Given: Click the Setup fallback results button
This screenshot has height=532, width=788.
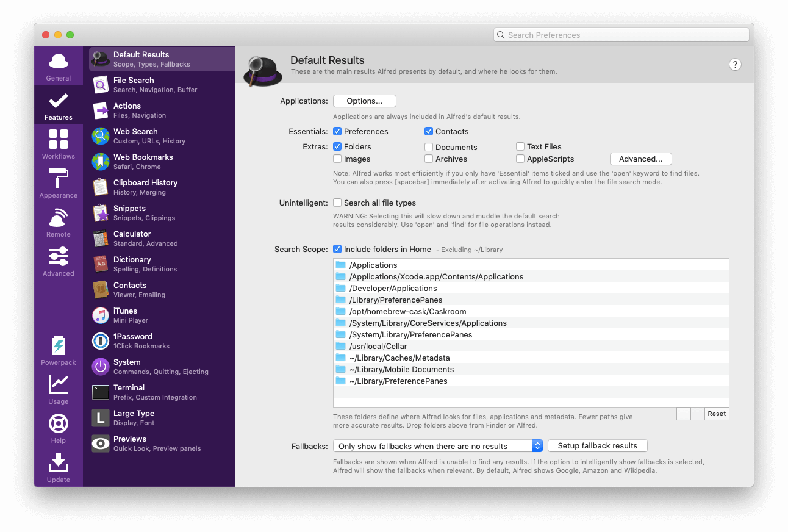Looking at the screenshot, I should (x=597, y=445).
